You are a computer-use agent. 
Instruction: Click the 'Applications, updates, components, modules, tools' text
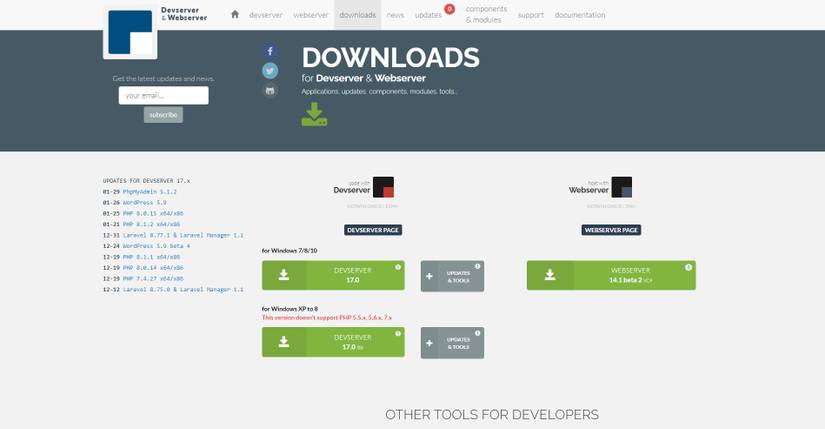[x=379, y=92]
